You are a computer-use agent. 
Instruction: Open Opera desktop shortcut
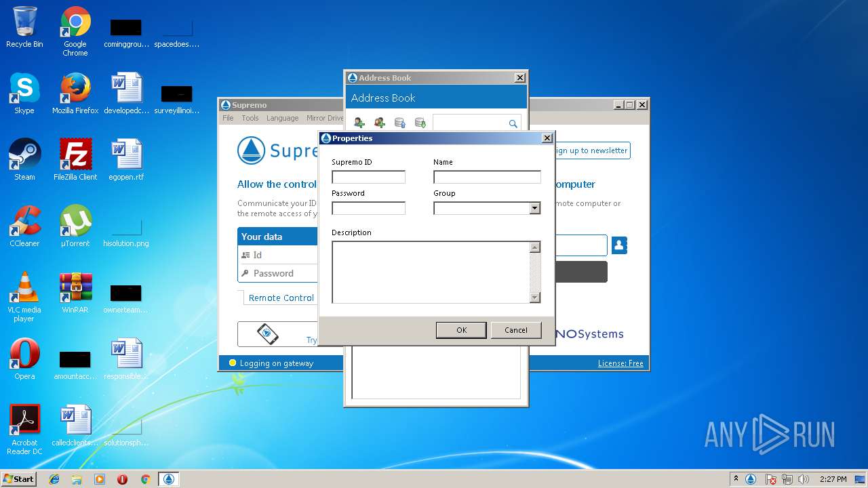point(24,359)
